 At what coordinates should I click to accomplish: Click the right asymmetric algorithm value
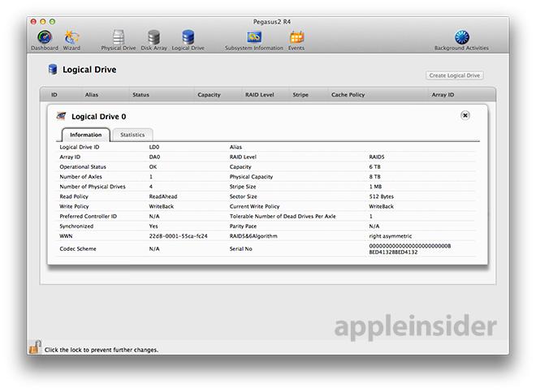[x=391, y=236]
